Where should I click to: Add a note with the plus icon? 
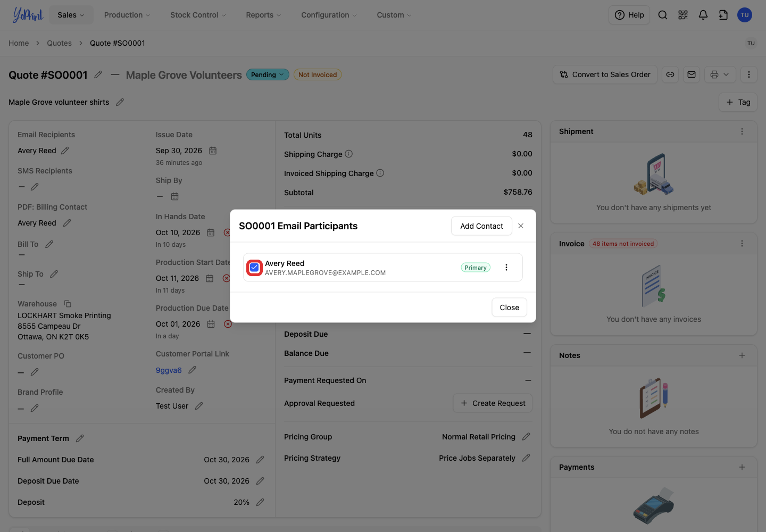tap(742, 355)
